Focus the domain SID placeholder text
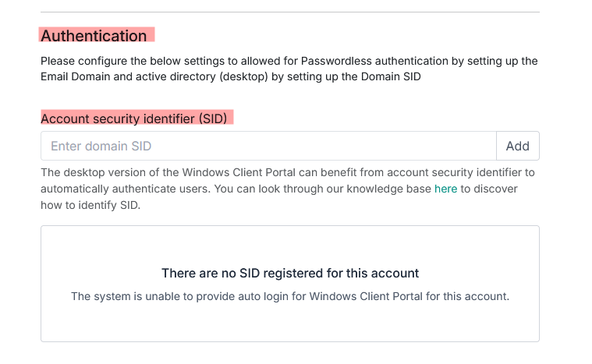592x364 pixels. (x=101, y=146)
